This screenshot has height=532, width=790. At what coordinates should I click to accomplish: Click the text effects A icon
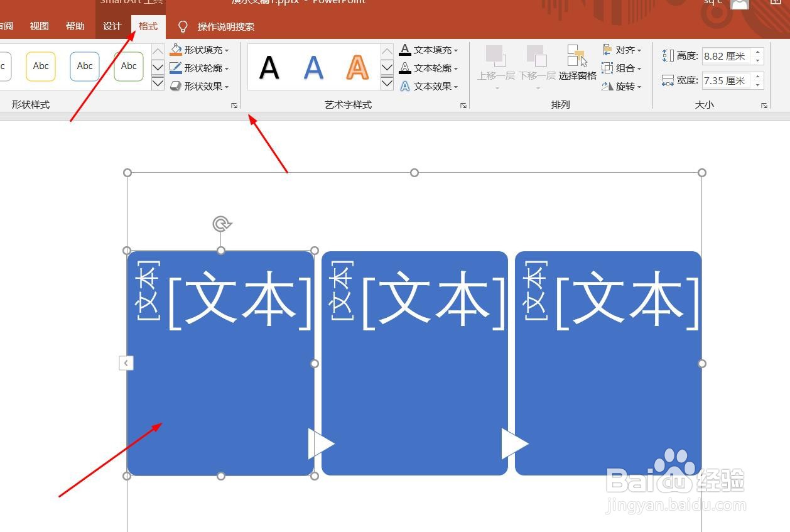click(405, 86)
